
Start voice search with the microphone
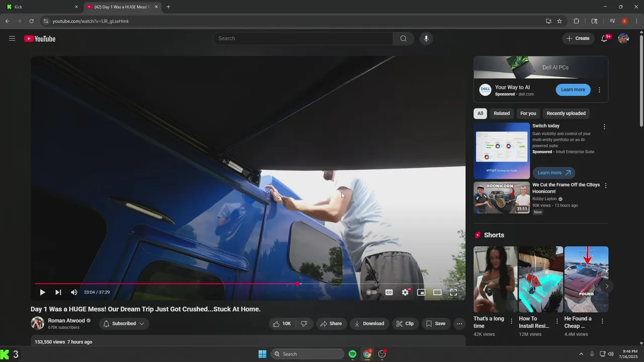[x=426, y=39]
